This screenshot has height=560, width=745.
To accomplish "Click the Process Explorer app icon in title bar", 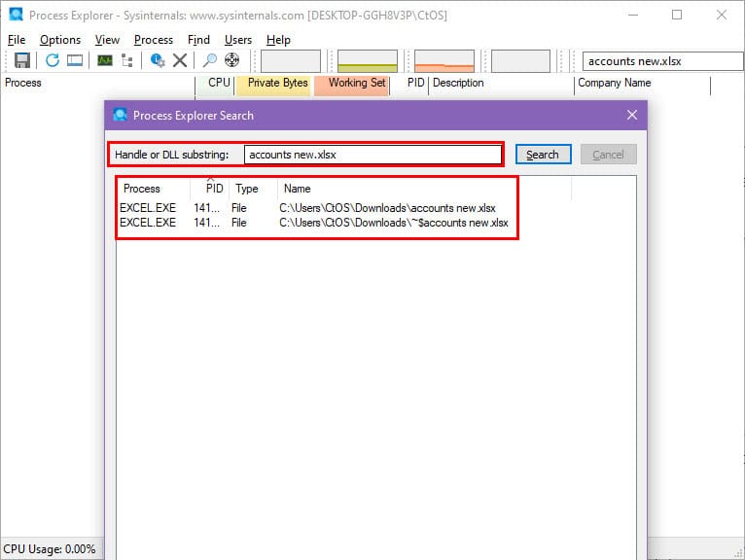I will click(x=16, y=15).
